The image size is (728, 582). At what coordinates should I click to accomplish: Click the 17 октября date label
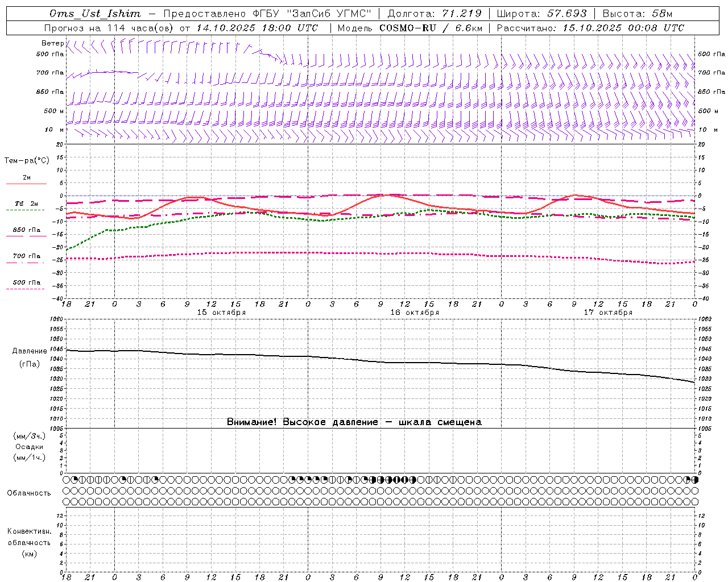608,313
